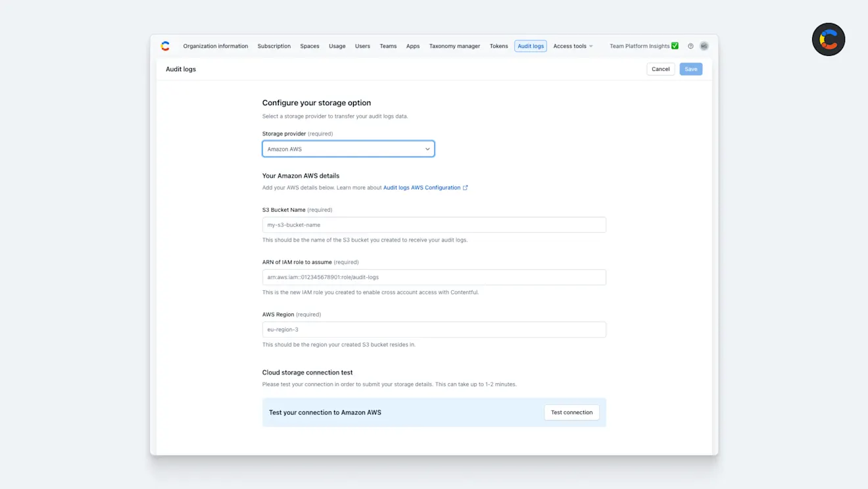Click the Cancel button

click(660, 68)
